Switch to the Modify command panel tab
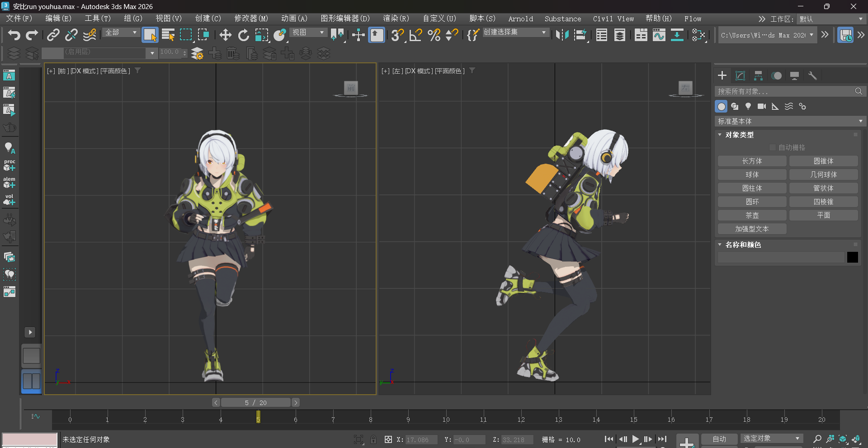 tap(740, 75)
